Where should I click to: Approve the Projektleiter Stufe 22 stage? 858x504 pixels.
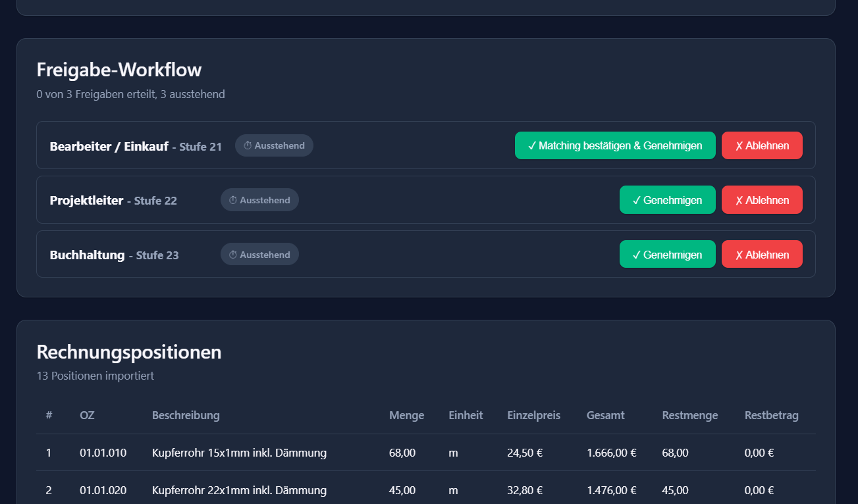pos(667,199)
